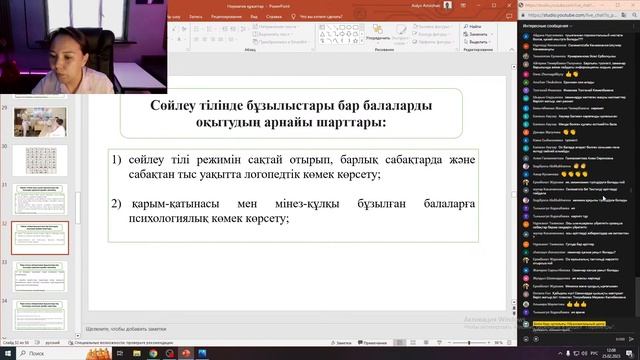Jump to previous slide via scrollbar double-arrow
640x360 pixels.
[513, 309]
